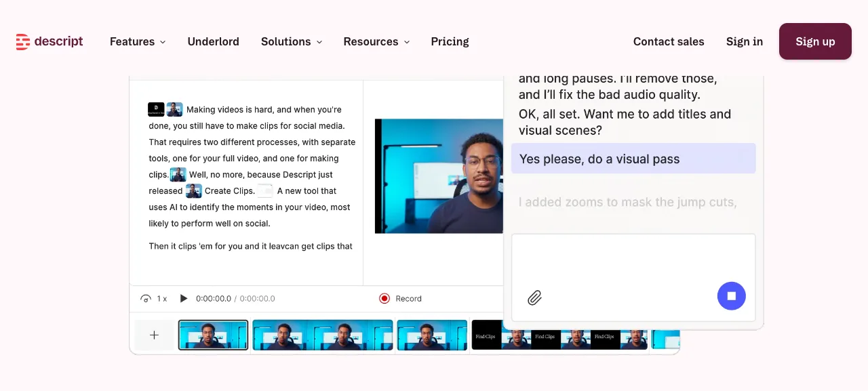Go to the Underlord page
The height and width of the screenshot is (391, 868).
213,41
